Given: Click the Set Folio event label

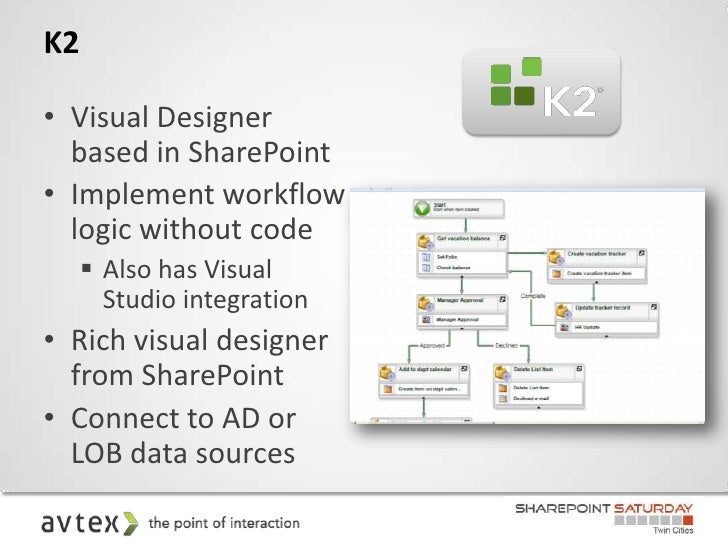Looking at the screenshot, I should coord(447,257).
